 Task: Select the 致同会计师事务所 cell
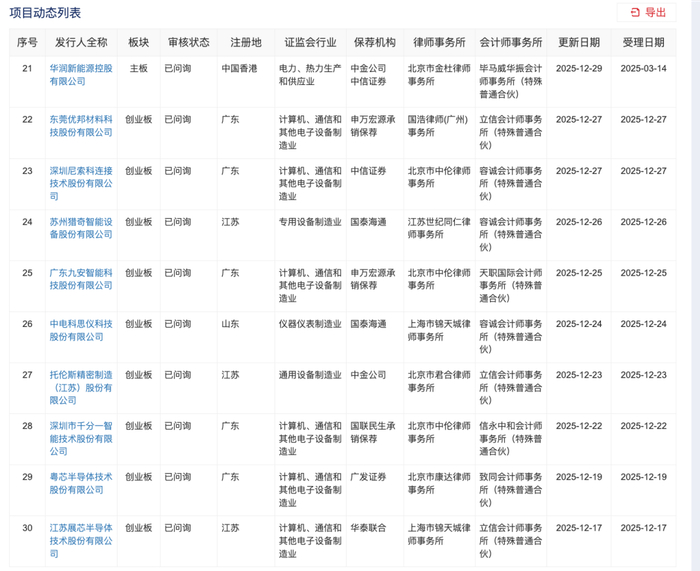[x=511, y=490]
